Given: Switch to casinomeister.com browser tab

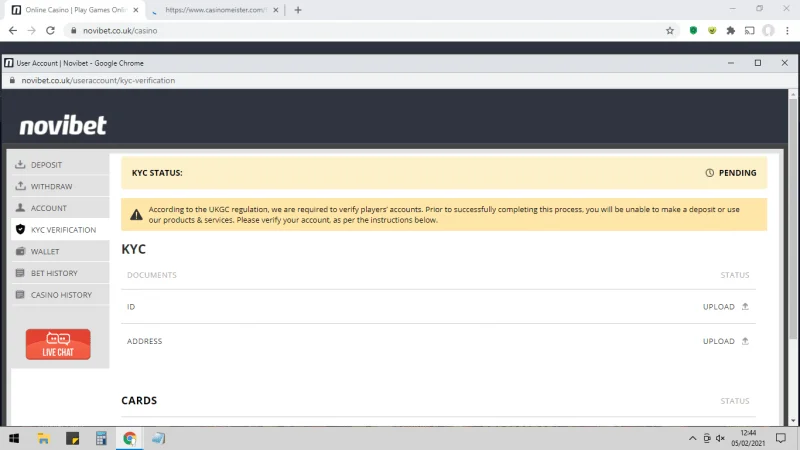Looking at the screenshot, I should coord(215,10).
